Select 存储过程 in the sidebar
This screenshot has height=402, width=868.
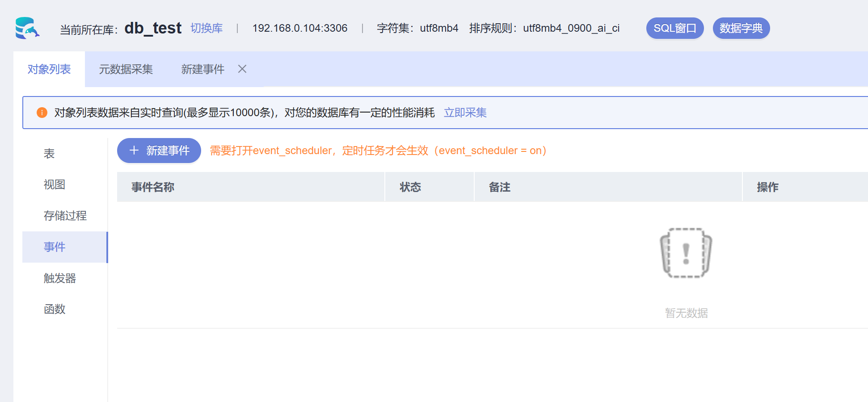point(65,216)
